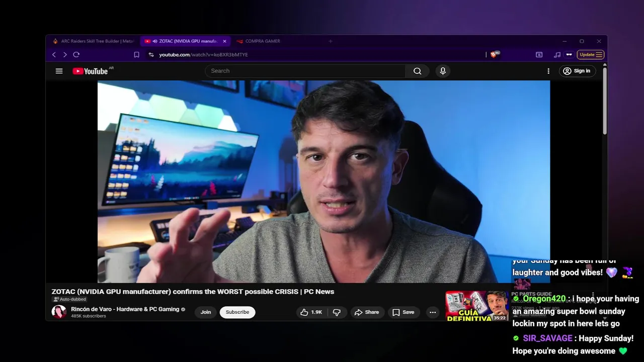Open the GUÍA DEFINITIVA recommended thumbnail
The image size is (644, 362).
[x=476, y=306]
